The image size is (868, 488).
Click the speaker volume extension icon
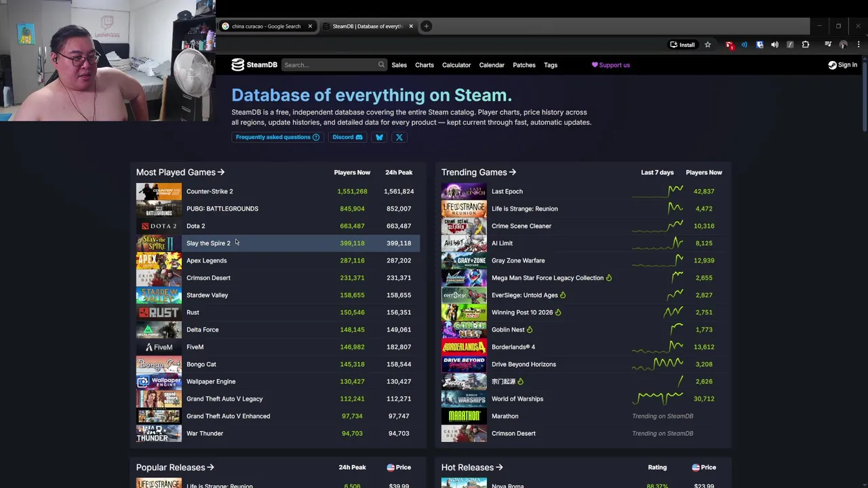pos(774,45)
